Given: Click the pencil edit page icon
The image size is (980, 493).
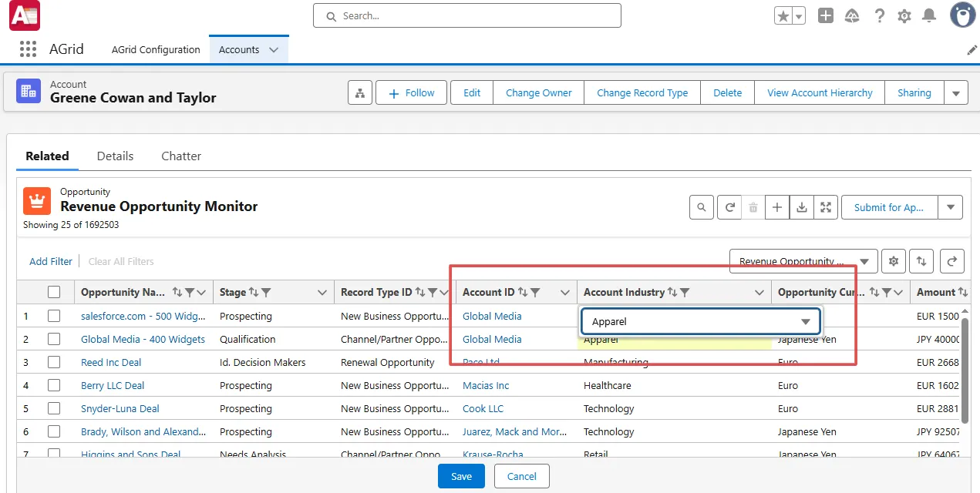Looking at the screenshot, I should pyautogui.click(x=972, y=50).
